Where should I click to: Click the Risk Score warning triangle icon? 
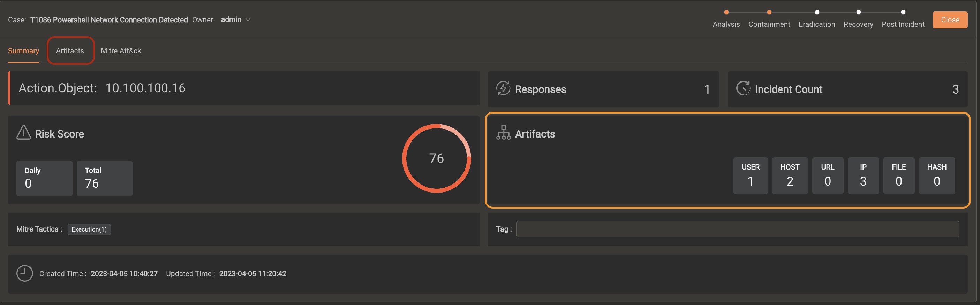click(x=24, y=133)
